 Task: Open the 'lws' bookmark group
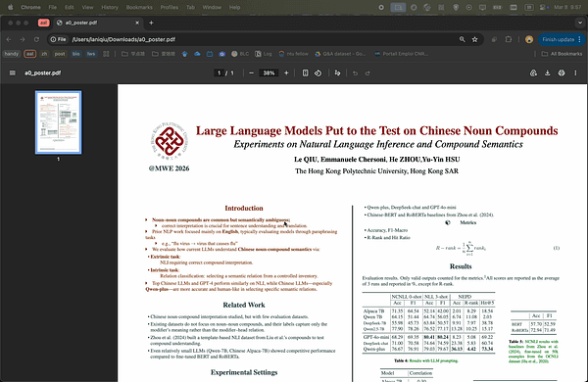pos(91,54)
